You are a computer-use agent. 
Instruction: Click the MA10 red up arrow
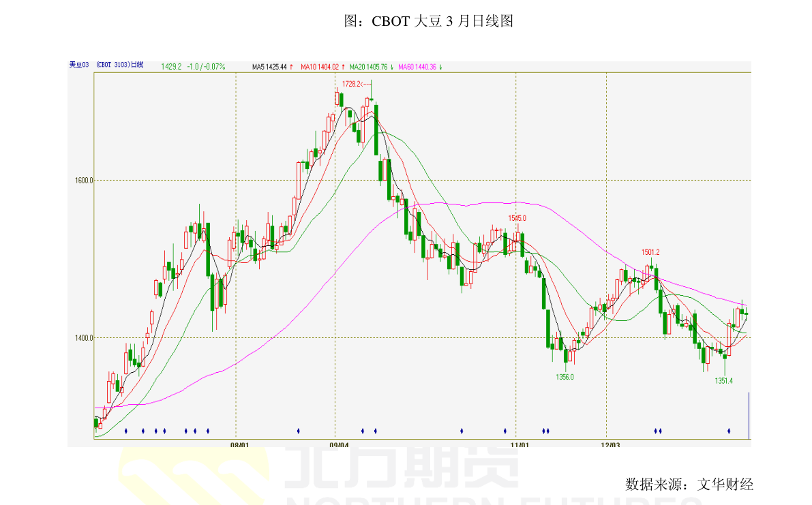tap(343, 67)
